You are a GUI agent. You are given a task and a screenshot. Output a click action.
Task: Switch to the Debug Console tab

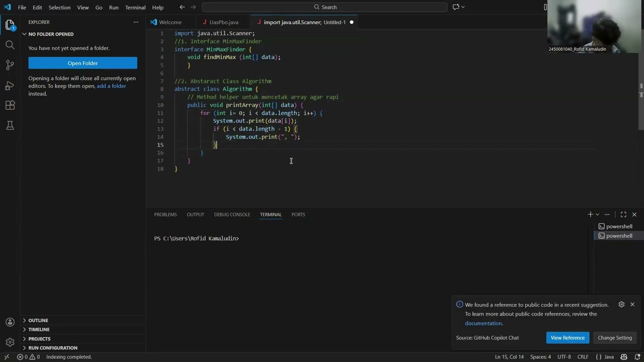click(232, 215)
